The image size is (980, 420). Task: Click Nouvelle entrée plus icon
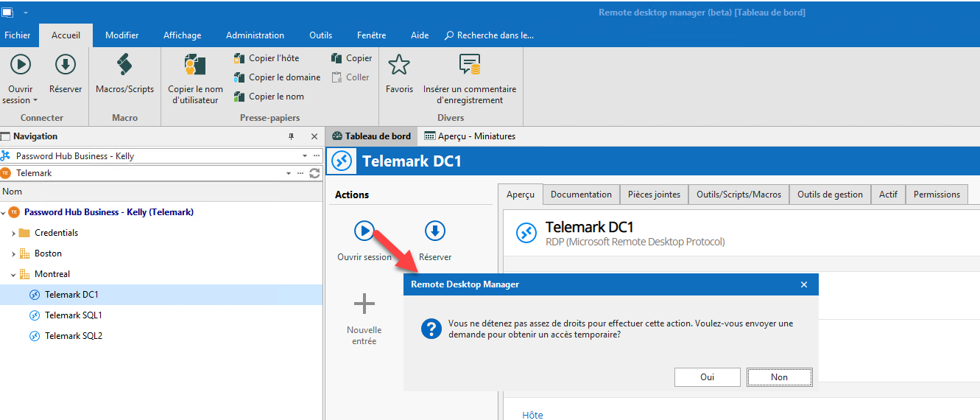(364, 304)
